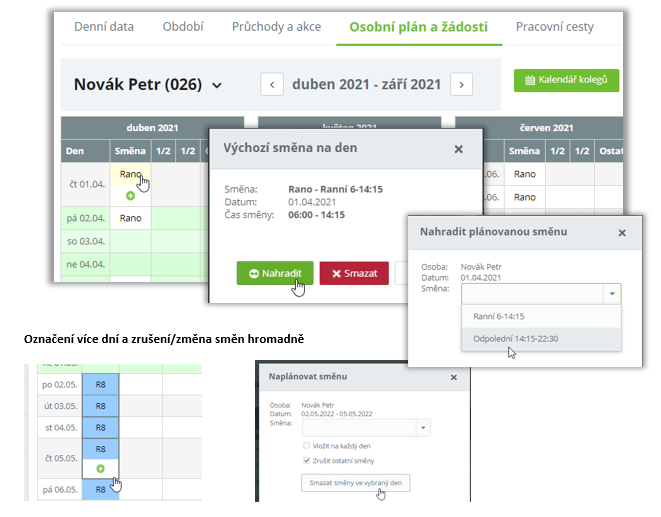Close the Nahradit plánovanou směnu dialog
661x517 pixels.
(622, 232)
